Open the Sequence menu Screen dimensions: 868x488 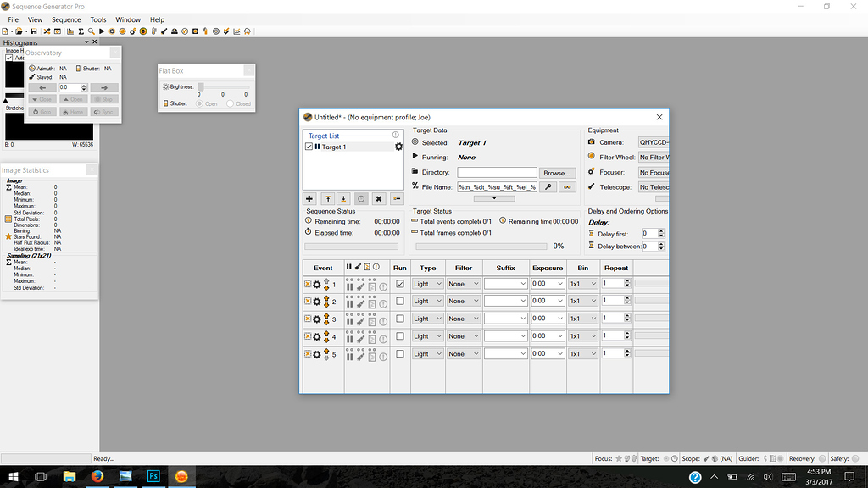[66, 19]
